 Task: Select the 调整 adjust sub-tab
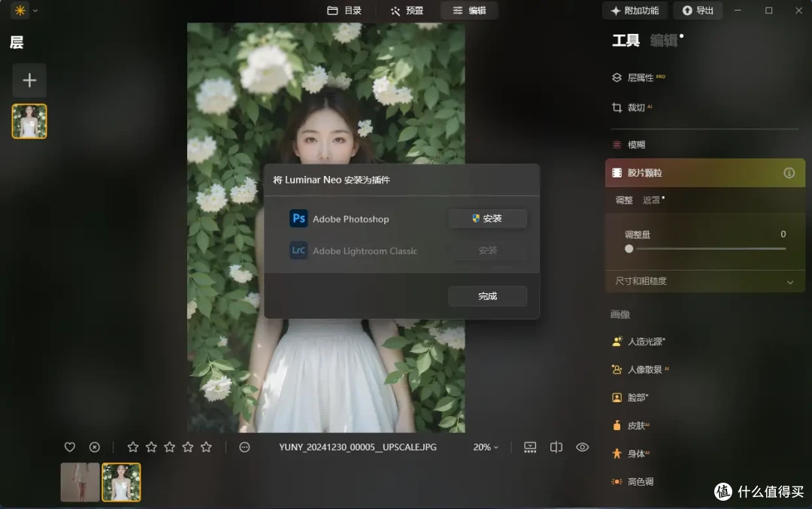pyautogui.click(x=624, y=201)
